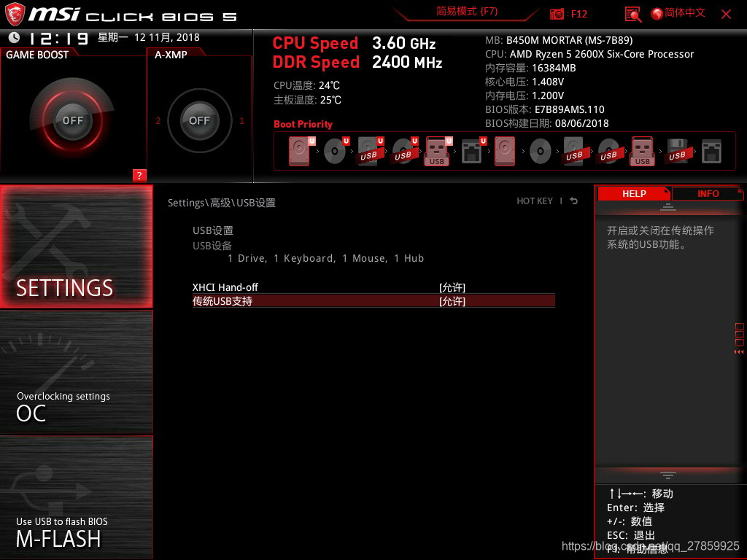The width and height of the screenshot is (747, 560).
Task: Select the UEFI USB key boot icon
Action: 438,151
